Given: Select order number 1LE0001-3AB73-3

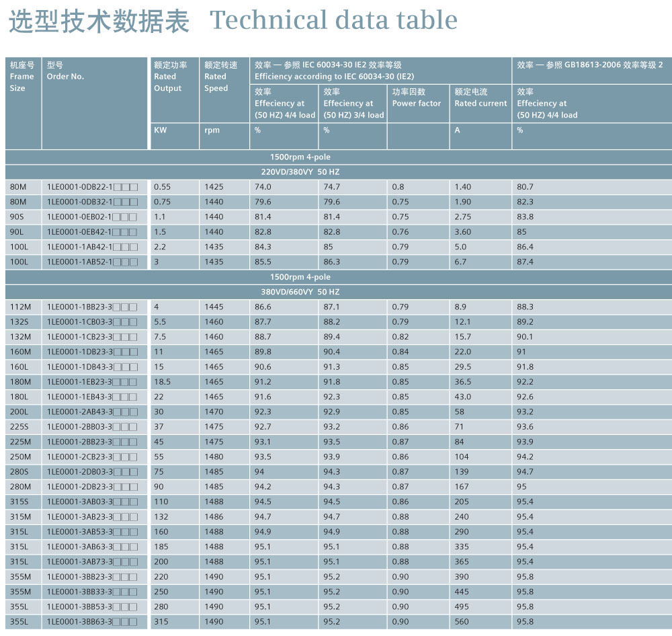Looking at the screenshot, I should pos(92,561).
